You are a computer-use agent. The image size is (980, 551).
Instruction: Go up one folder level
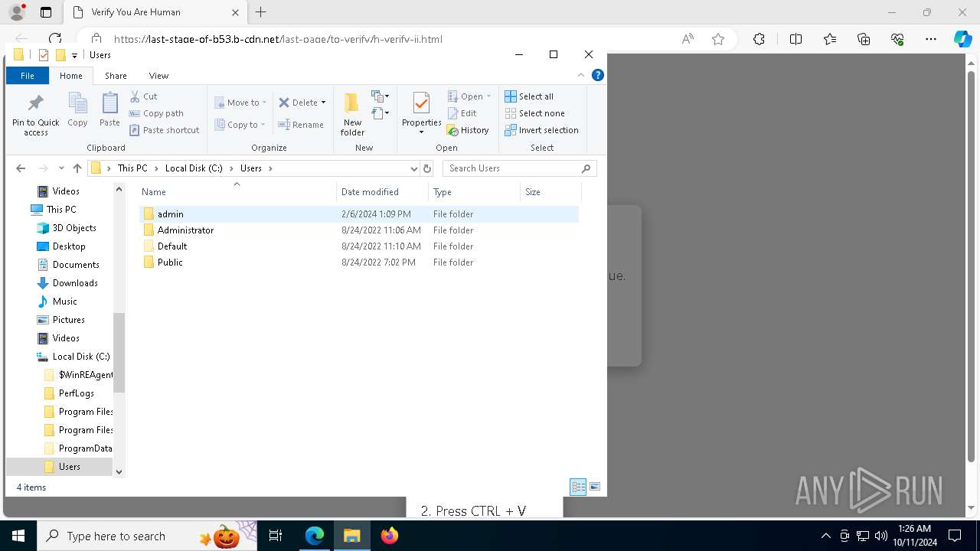(77, 168)
